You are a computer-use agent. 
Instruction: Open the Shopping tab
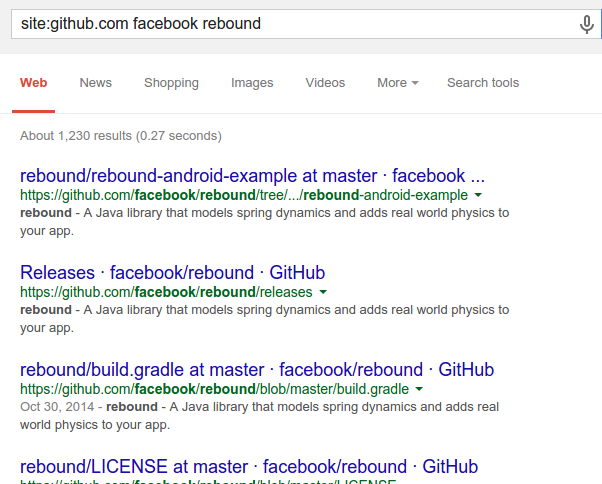pyautogui.click(x=171, y=83)
